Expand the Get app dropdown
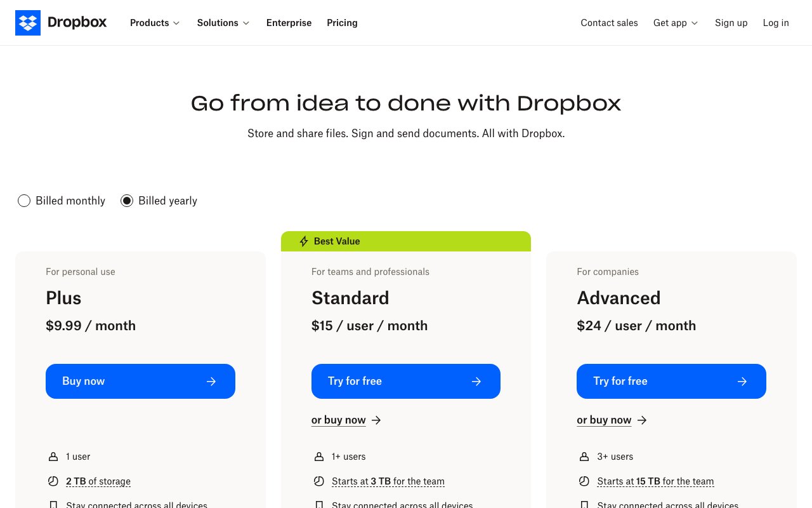 click(x=676, y=23)
